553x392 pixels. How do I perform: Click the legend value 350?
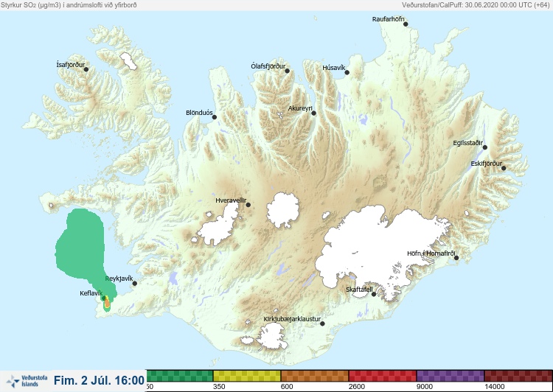pos(219,387)
